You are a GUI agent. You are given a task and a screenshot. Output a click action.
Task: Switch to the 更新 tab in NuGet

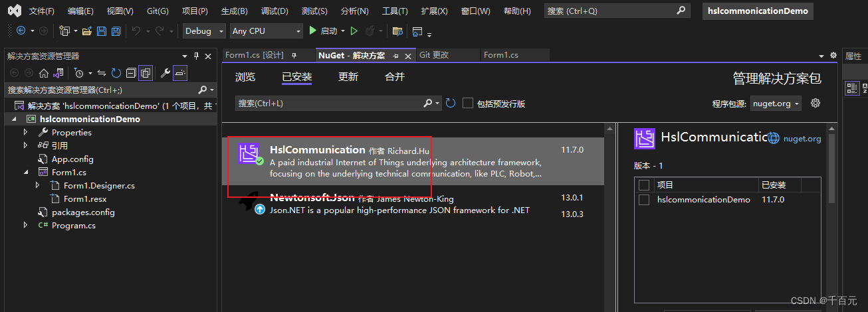coord(348,77)
